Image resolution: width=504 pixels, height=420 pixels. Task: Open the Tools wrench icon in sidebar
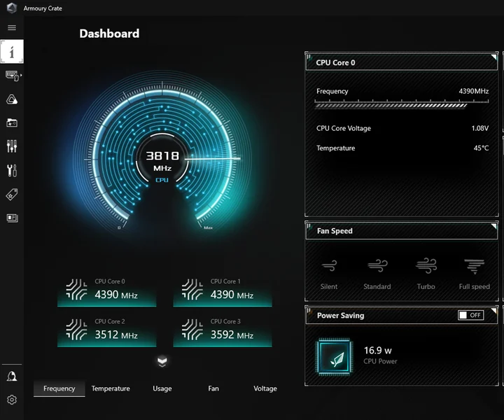[12, 170]
